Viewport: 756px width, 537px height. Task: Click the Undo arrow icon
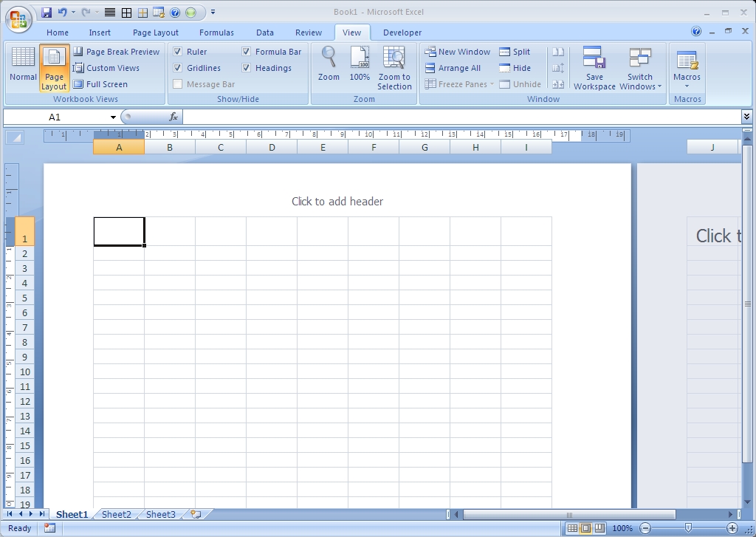click(x=62, y=13)
